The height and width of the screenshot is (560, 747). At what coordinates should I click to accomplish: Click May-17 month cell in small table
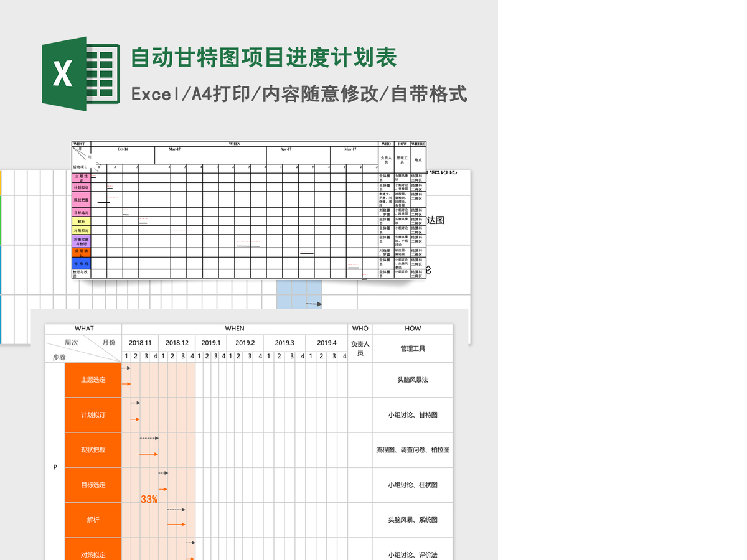(x=354, y=155)
